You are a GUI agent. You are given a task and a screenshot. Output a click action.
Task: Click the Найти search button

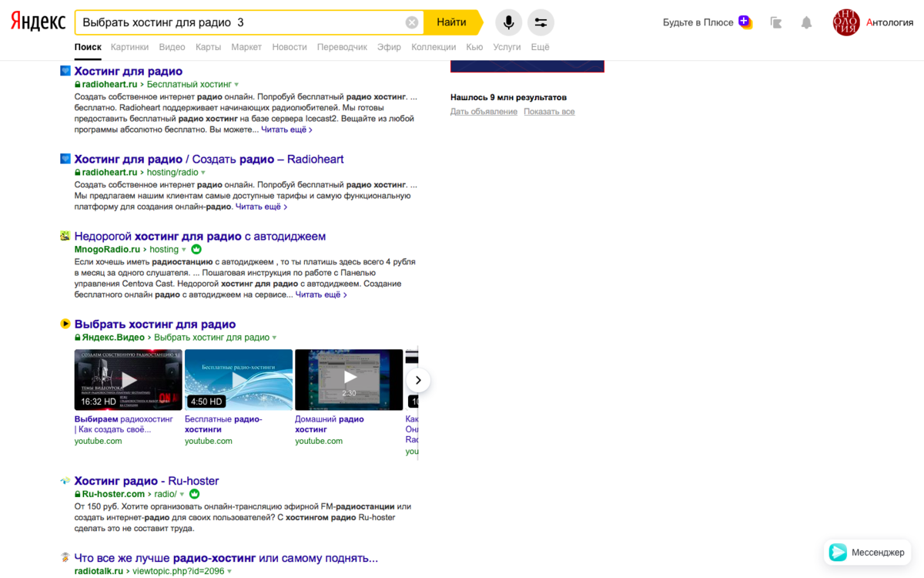point(451,22)
